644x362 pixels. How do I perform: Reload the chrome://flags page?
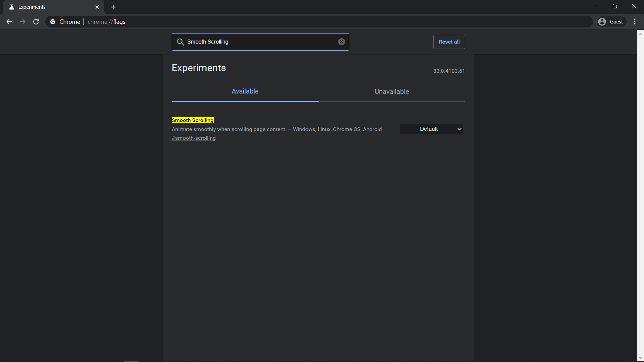(x=36, y=22)
